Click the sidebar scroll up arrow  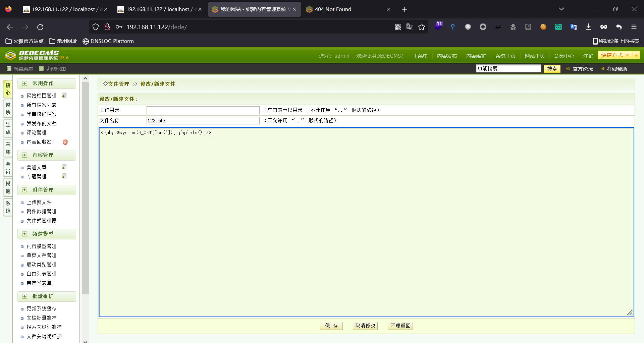(x=85, y=79)
